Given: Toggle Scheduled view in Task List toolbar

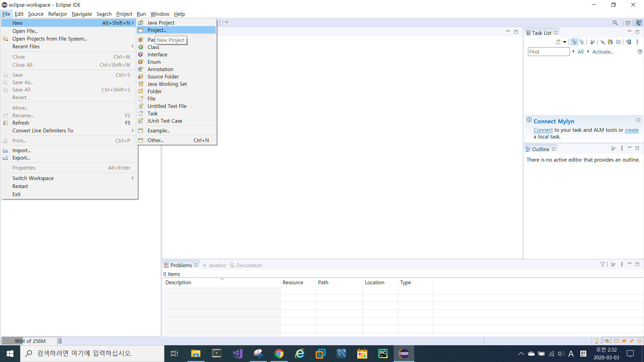Looking at the screenshot, I should pos(582,42).
